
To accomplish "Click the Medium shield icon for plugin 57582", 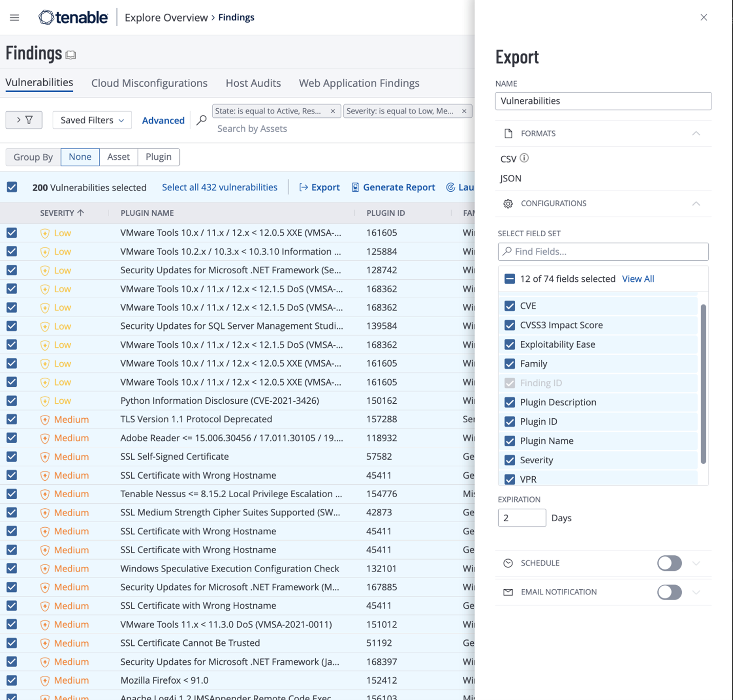I will 45,457.
